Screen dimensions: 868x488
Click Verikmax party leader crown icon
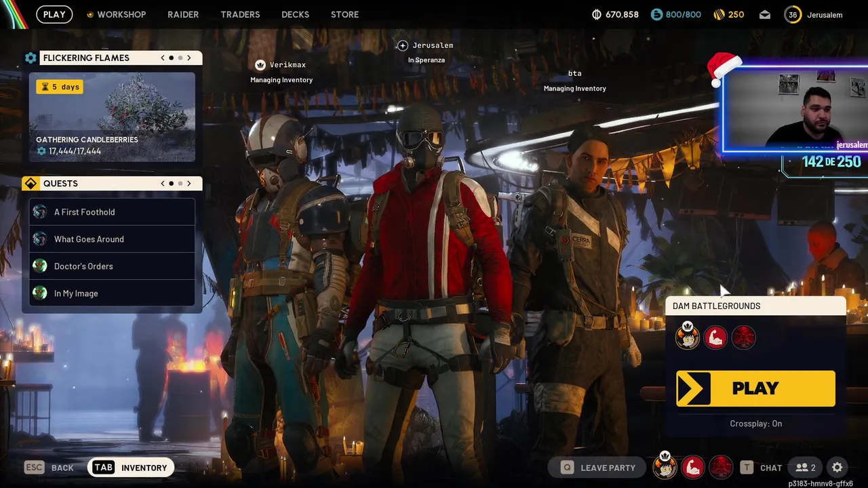coord(260,65)
